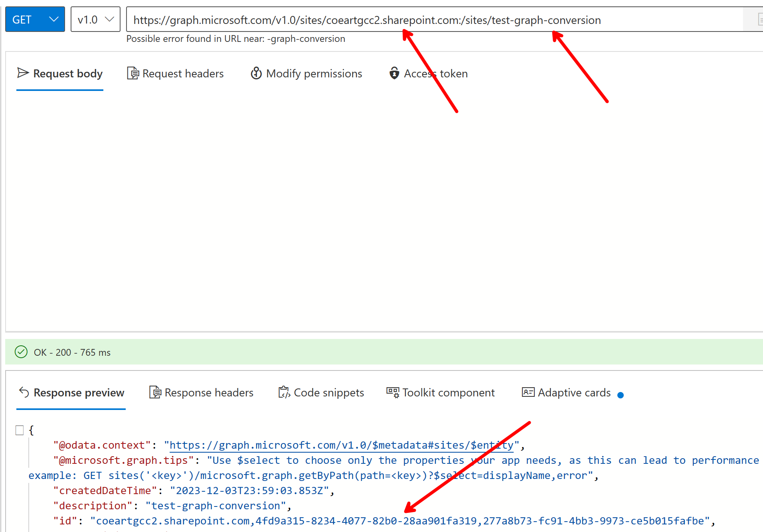Click the Request headers document icon
Image resolution: width=763 pixels, height=532 pixels.
pyautogui.click(x=133, y=73)
